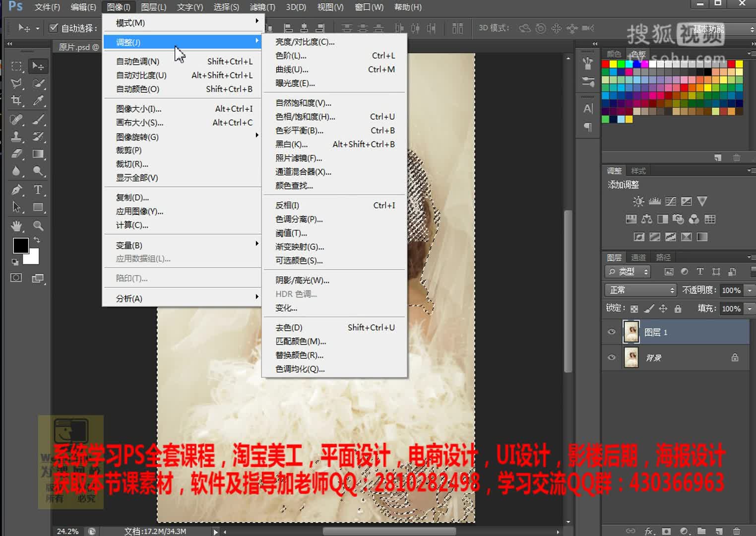The width and height of the screenshot is (756, 536).
Task: Toggle lock transparent pixels
Action: [634, 309]
